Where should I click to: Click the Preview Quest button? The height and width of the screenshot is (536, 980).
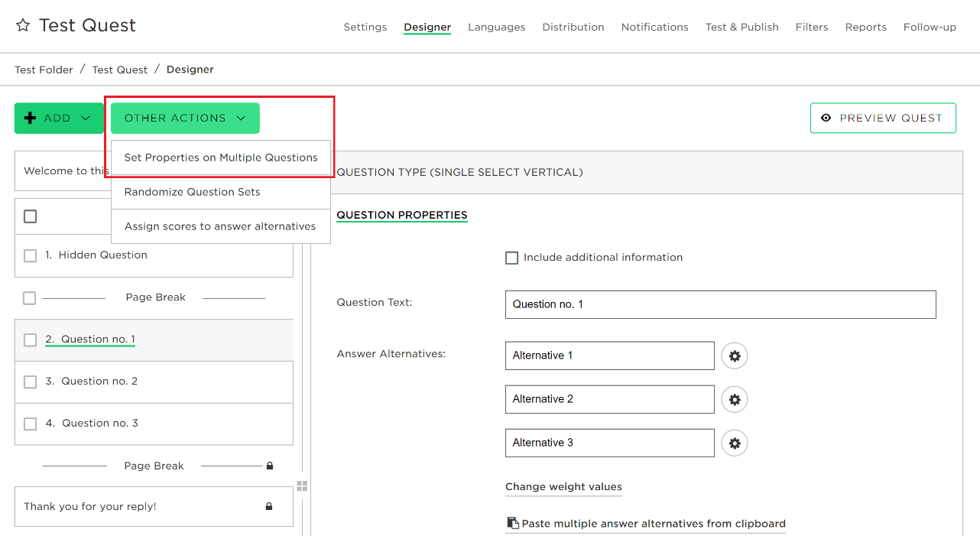tap(883, 118)
